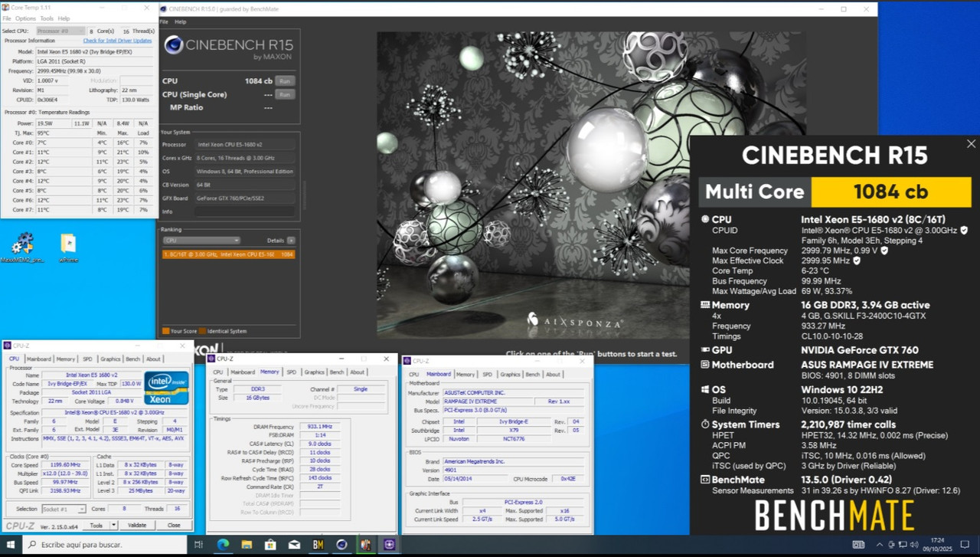Click the CPU-Z Tools button
The width and height of the screenshot is (980, 557).
tap(96, 525)
